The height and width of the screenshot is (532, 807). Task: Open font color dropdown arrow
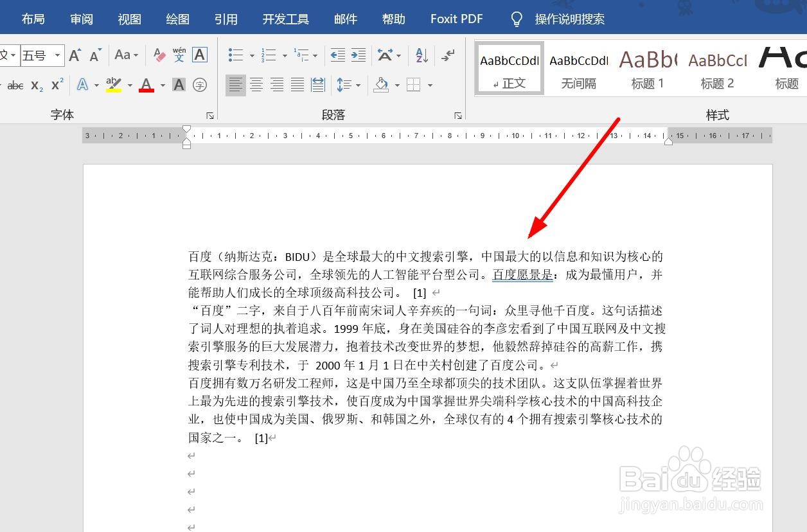pyautogui.click(x=162, y=85)
